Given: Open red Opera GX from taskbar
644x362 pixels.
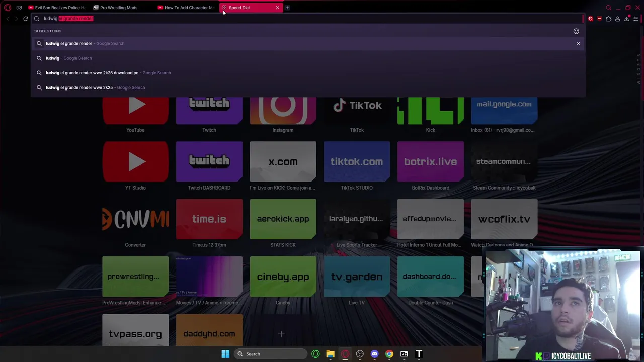Looking at the screenshot, I should point(345,354).
